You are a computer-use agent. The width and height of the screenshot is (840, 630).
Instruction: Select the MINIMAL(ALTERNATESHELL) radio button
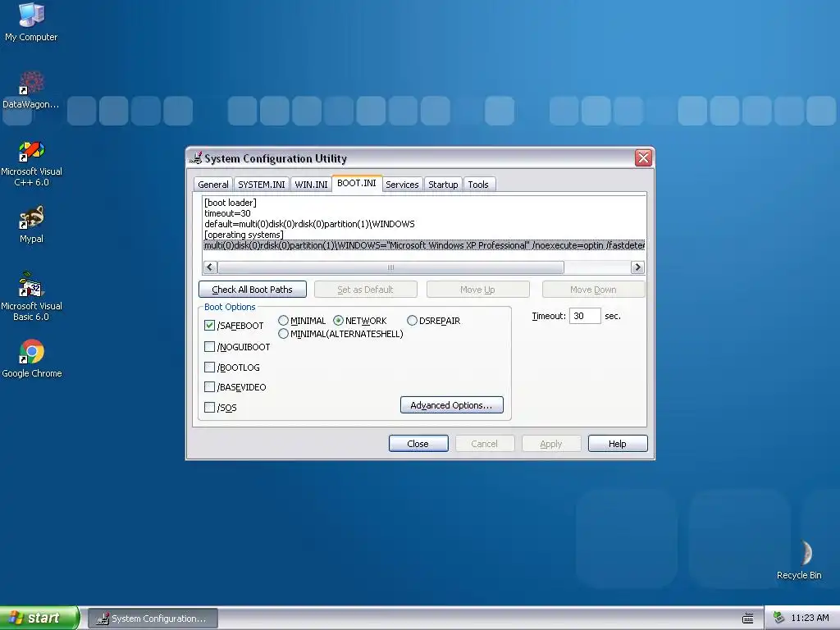283,334
